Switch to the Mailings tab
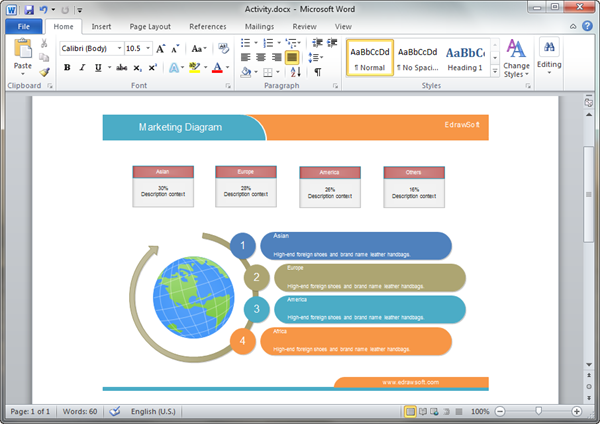This screenshot has height=424, width=600. [x=258, y=26]
